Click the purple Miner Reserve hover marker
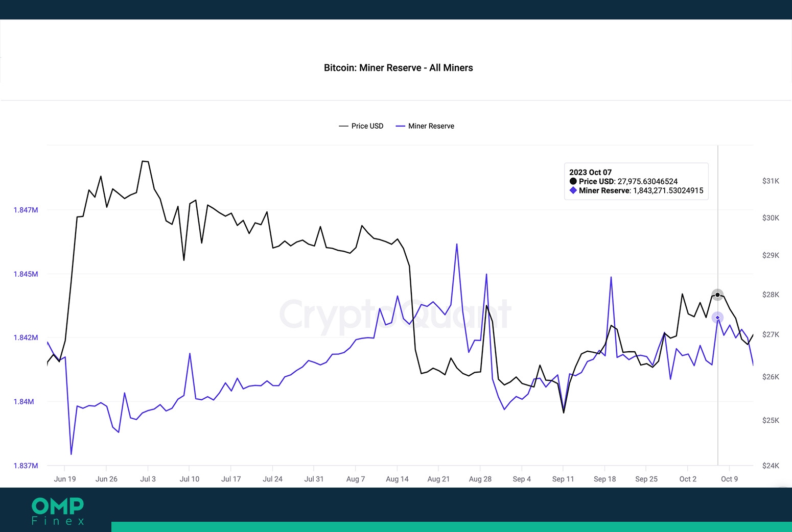Viewport: 792px width, 532px height. click(x=717, y=318)
